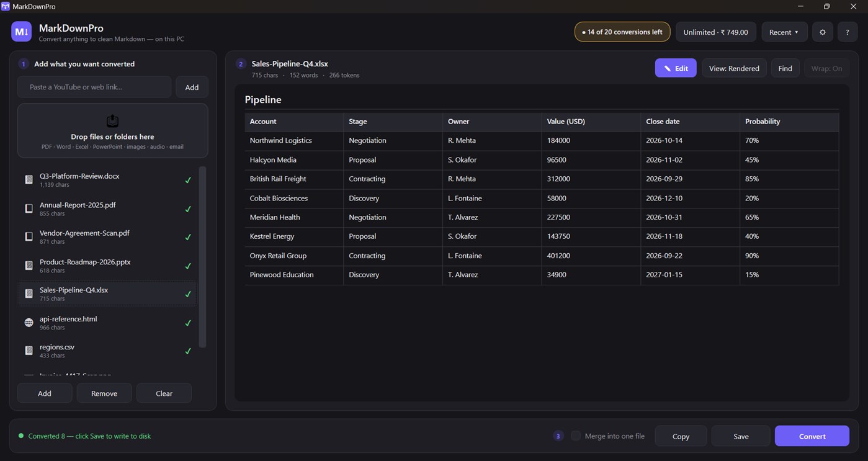Click the Pinewood Education cell
The height and width of the screenshot is (461, 868).
pos(294,275)
